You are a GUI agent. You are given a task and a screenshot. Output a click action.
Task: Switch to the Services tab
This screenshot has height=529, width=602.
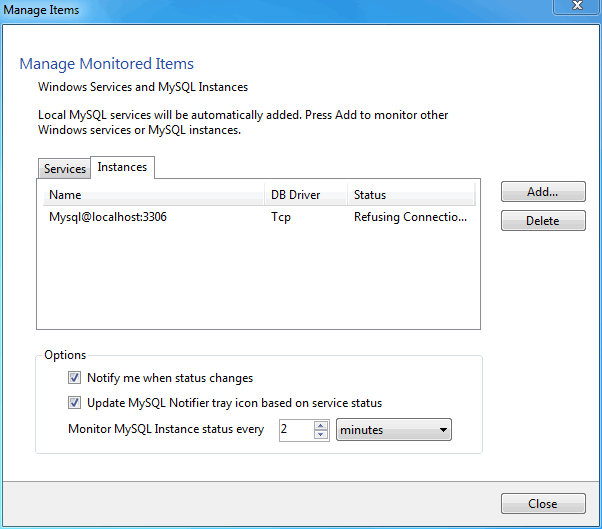click(x=65, y=169)
